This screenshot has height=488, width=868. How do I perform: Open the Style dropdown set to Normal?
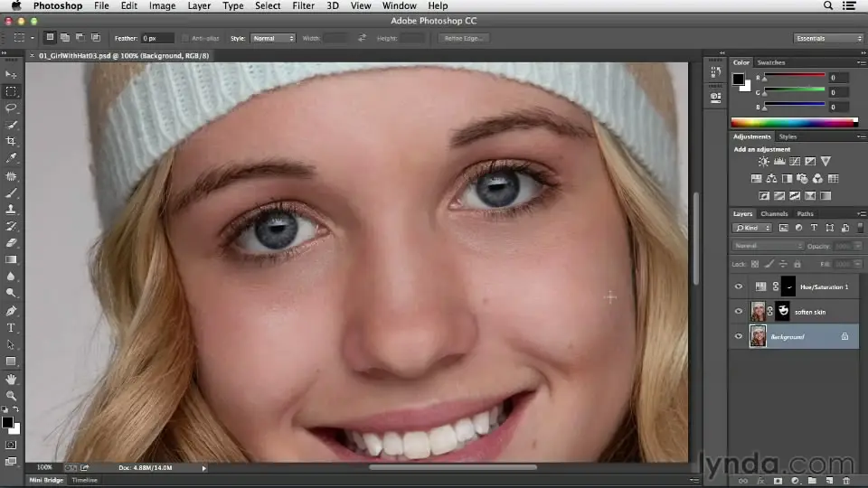pyautogui.click(x=273, y=38)
